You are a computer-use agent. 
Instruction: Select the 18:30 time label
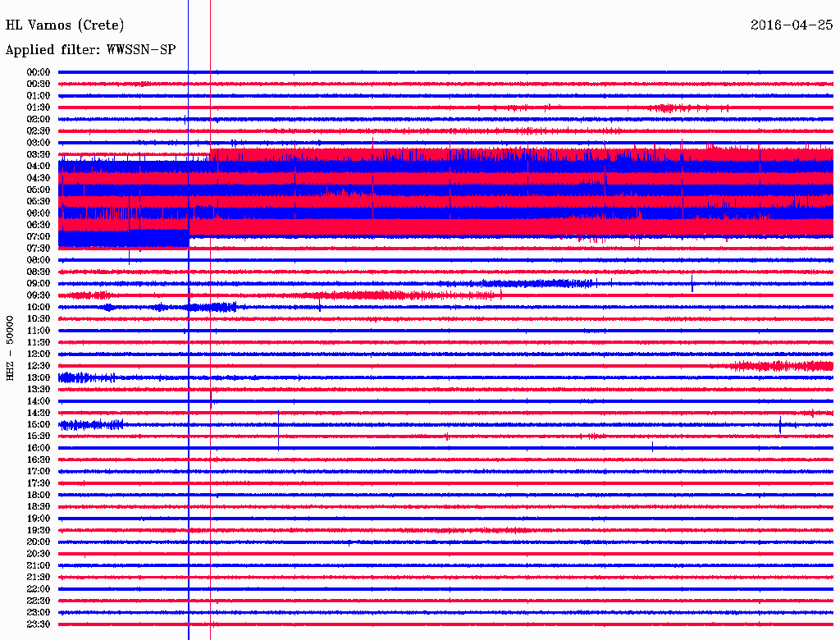38,506
